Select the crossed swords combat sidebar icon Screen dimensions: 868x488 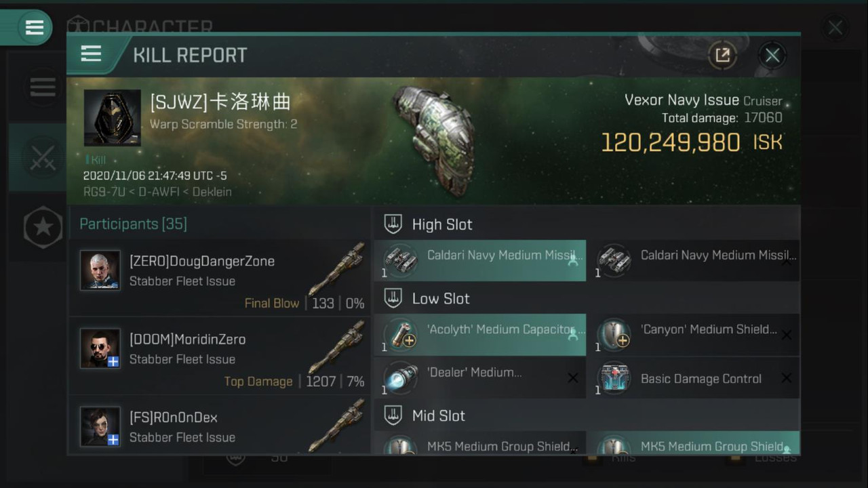pos(43,158)
